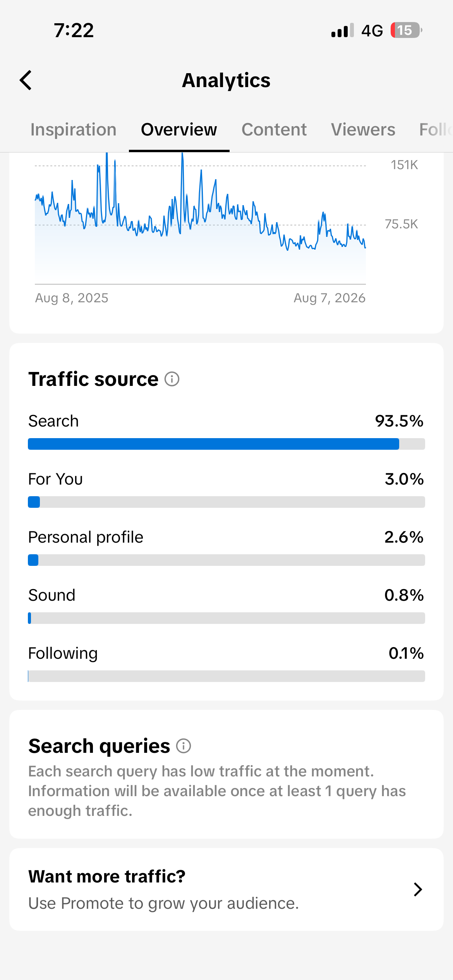
Task: Switch to the Content tab
Action: [x=274, y=130]
